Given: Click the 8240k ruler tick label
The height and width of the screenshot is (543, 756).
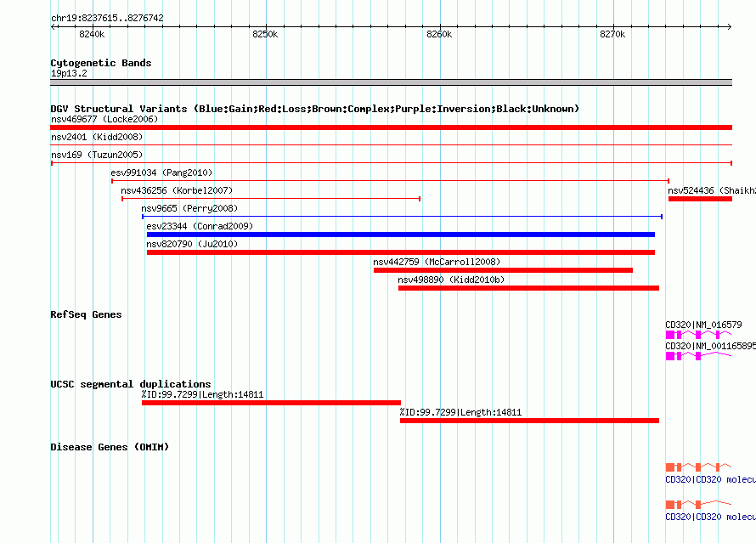Looking at the screenshot, I should pyautogui.click(x=92, y=34).
